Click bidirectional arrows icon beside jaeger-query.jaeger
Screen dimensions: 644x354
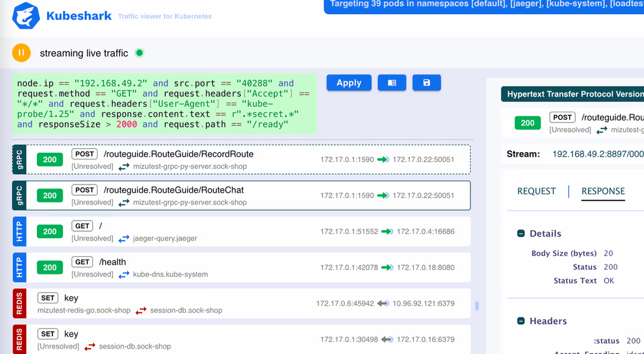pyautogui.click(x=124, y=239)
